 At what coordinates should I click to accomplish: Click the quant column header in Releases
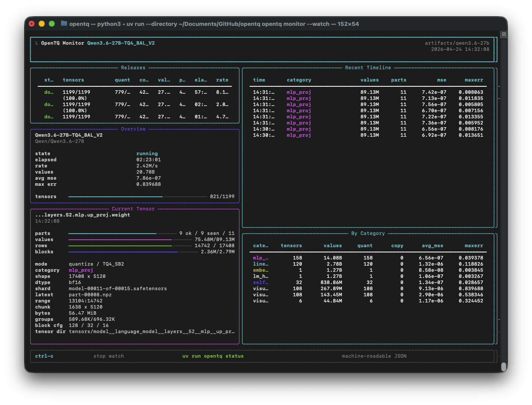(122, 80)
